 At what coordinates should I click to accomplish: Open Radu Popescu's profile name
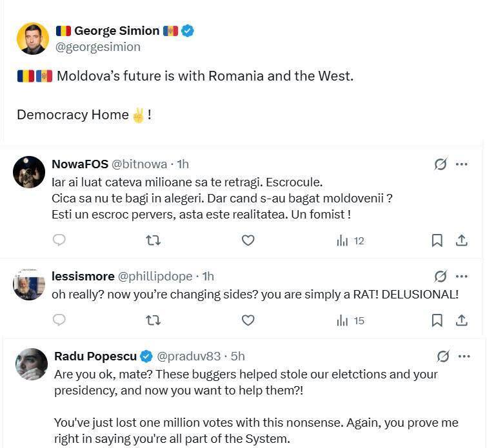[x=96, y=356]
